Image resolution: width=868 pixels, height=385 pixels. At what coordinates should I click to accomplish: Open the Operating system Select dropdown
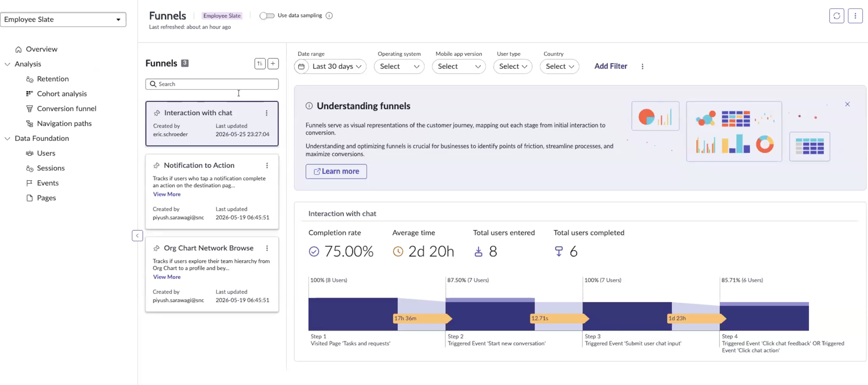pos(399,67)
